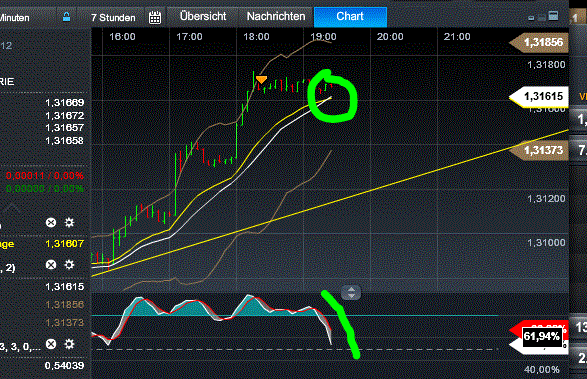Select the Chart tab

pos(350,16)
